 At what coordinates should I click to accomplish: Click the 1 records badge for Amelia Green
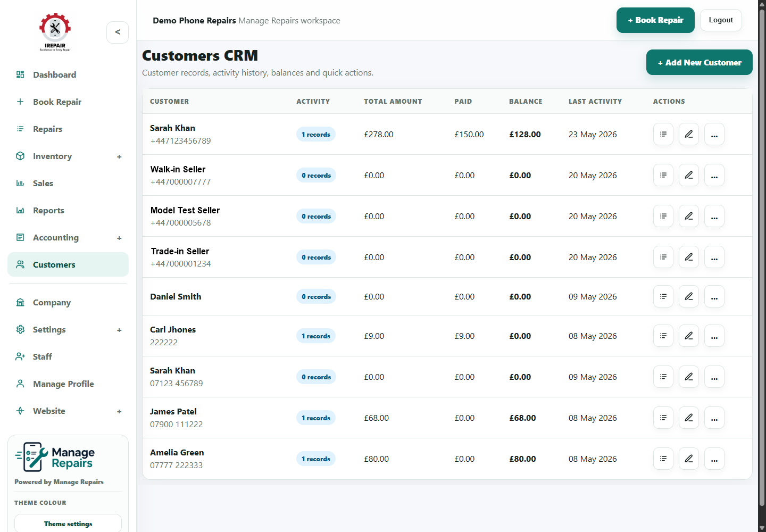(x=316, y=459)
